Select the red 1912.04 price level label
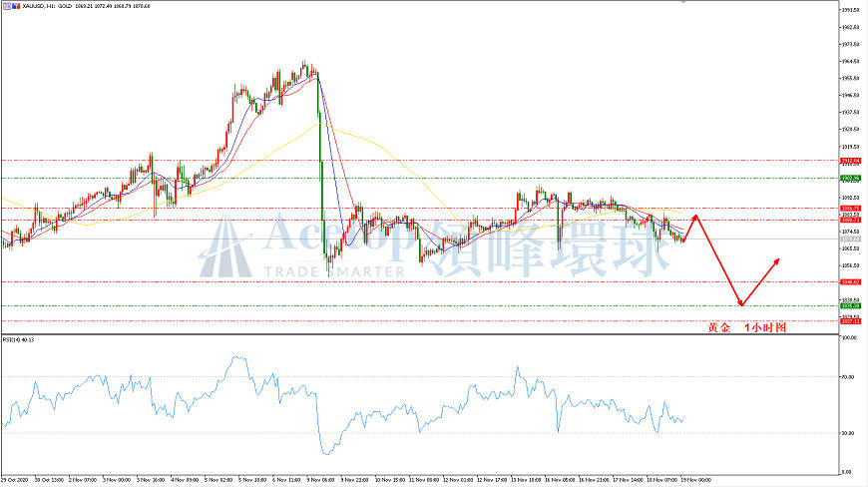Viewport: 868px width, 487px height. (851, 161)
